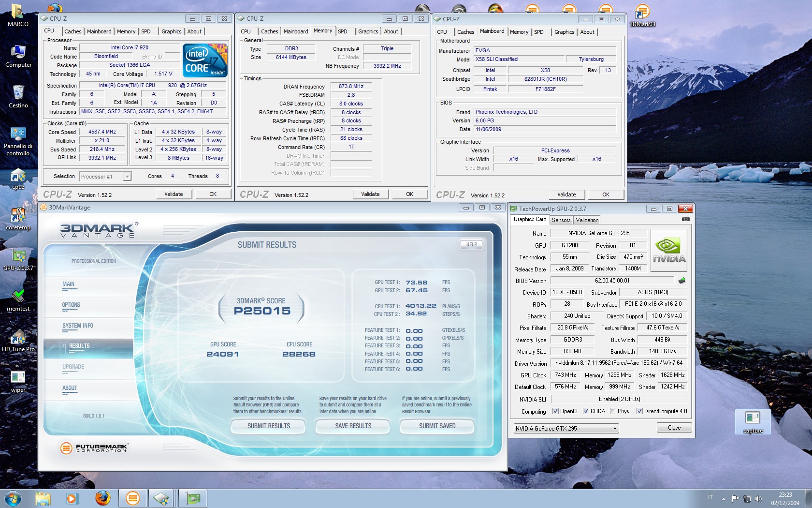Click HELP button in 3DMark Vantage
This screenshot has width=812, height=508.
pyautogui.click(x=471, y=245)
